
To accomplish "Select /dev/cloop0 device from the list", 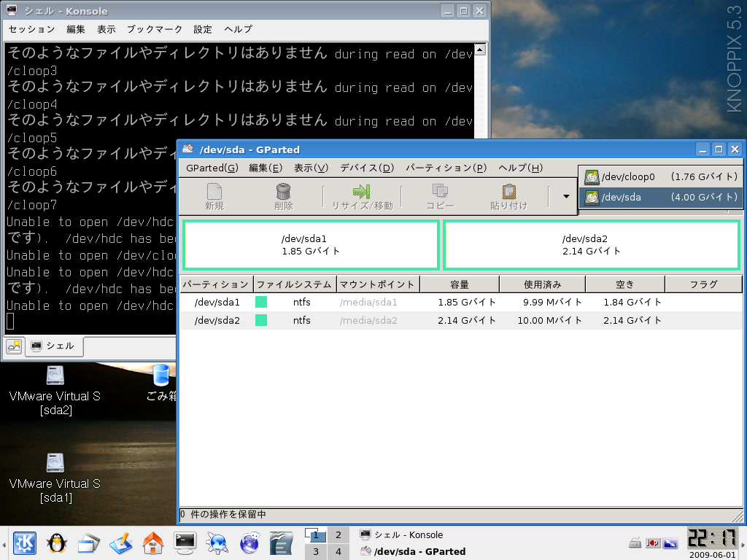I will pos(661,176).
